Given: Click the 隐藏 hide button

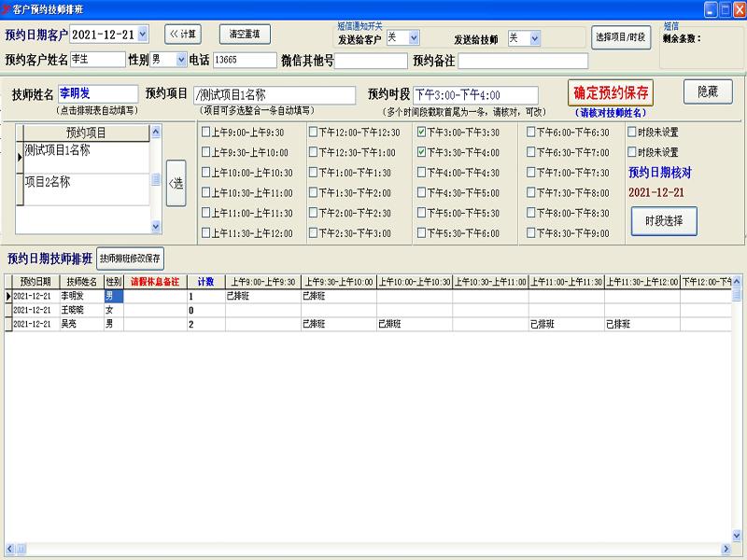Looking at the screenshot, I should tap(708, 91).
